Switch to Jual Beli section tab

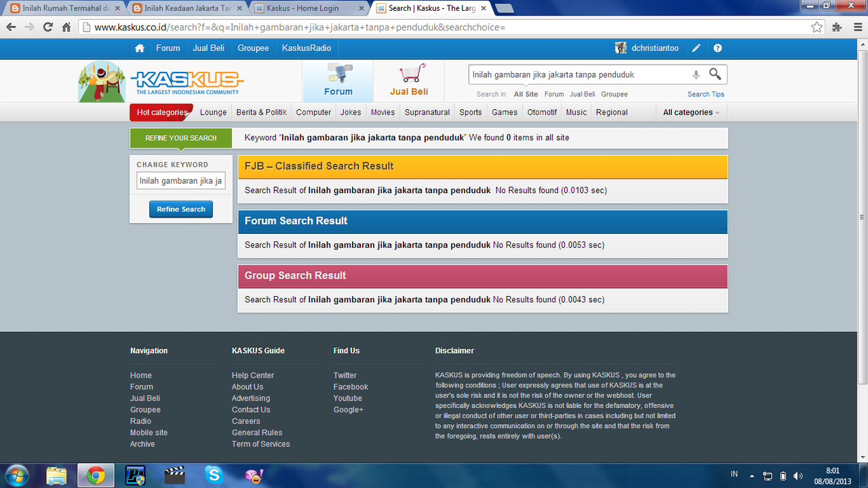(x=409, y=81)
